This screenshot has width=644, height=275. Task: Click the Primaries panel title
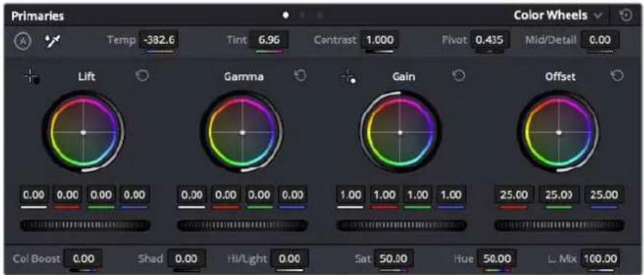[x=37, y=16]
